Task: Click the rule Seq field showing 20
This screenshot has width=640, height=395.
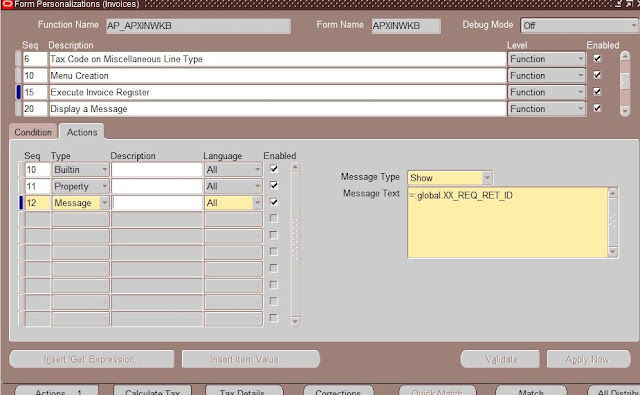Action: 35,109
